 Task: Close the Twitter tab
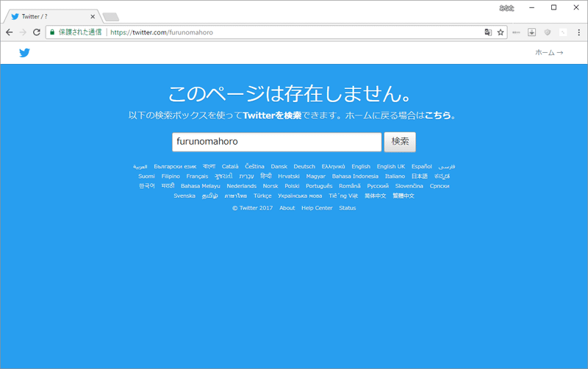pos(93,16)
